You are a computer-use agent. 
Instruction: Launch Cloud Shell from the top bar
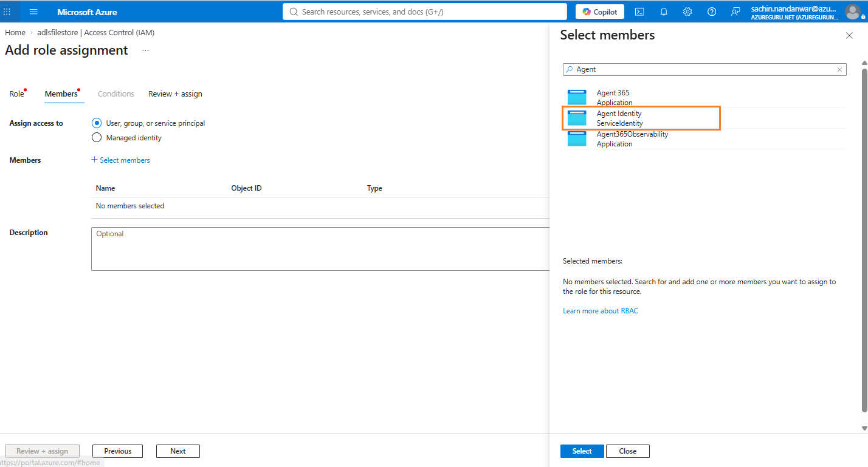point(639,12)
